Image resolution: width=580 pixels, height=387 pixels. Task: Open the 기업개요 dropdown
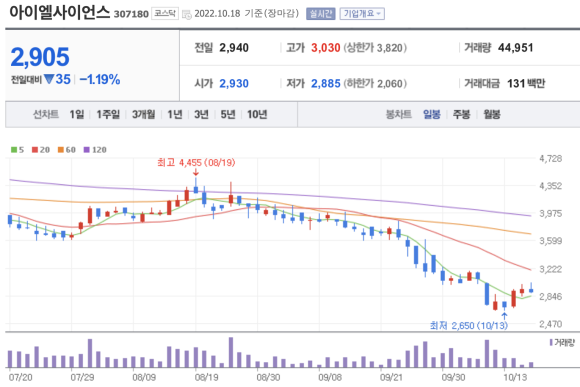click(362, 14)
